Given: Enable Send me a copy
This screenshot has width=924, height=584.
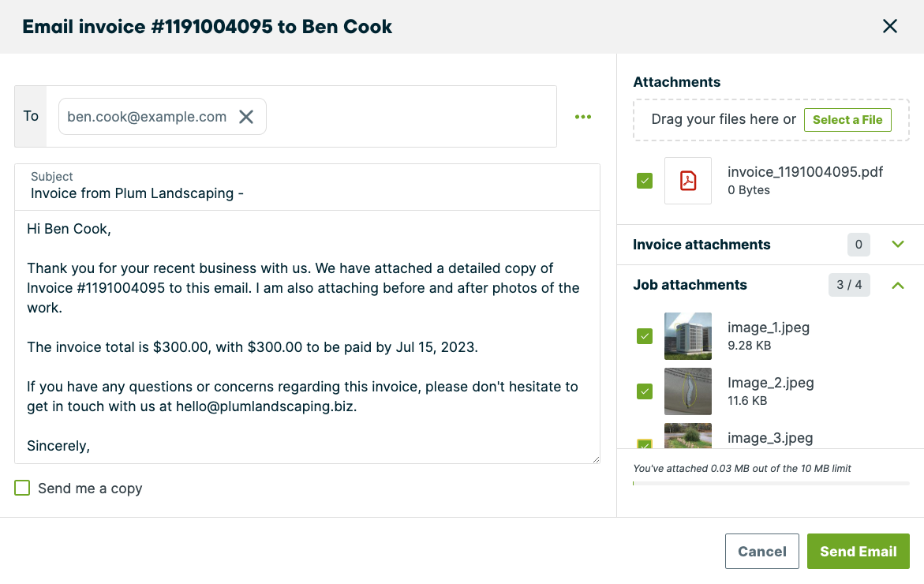Looking at the screenshot, I should coord(22,488).
